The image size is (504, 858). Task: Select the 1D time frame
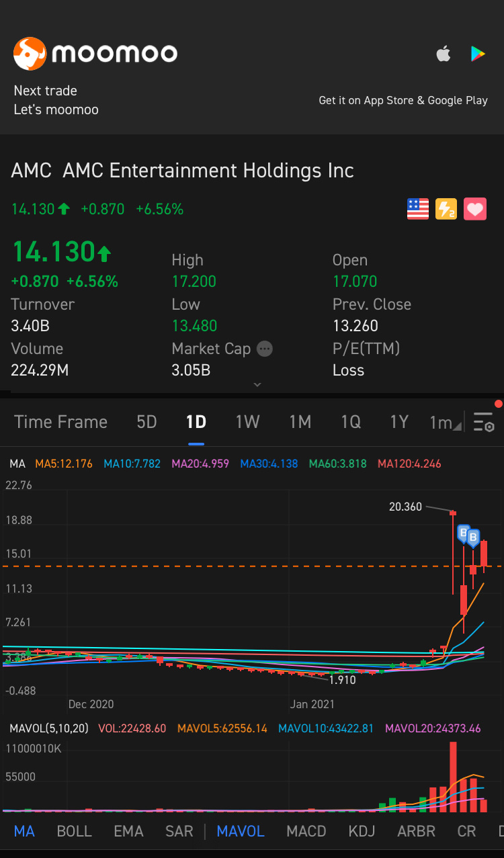point(196,422)
